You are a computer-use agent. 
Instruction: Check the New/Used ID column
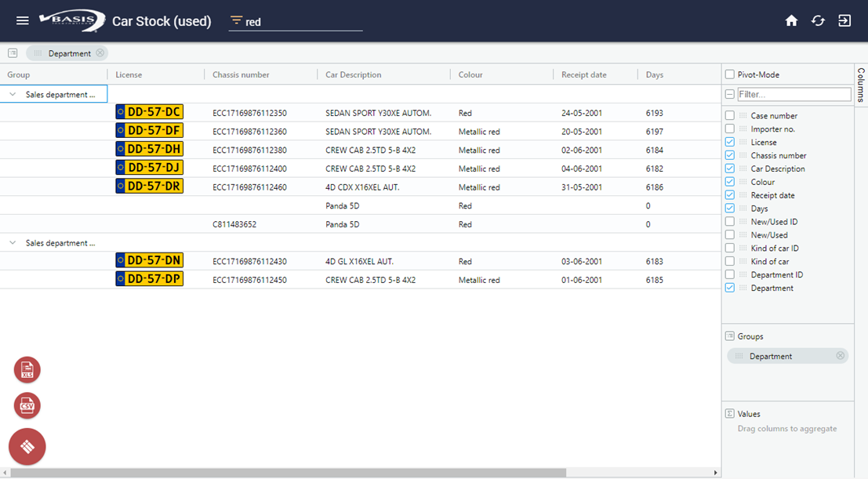click(730, 222)
